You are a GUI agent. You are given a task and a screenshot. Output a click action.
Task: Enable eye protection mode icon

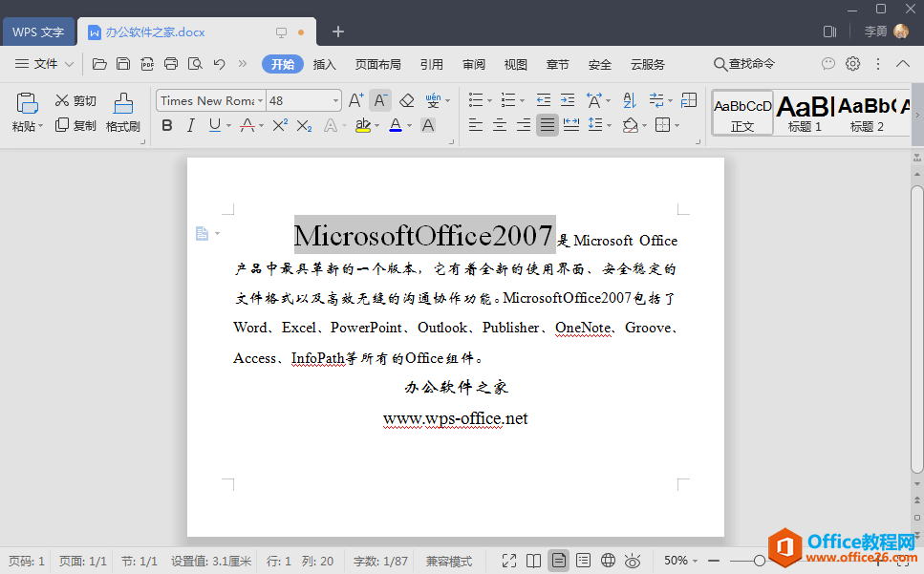(x=633, y=561)
